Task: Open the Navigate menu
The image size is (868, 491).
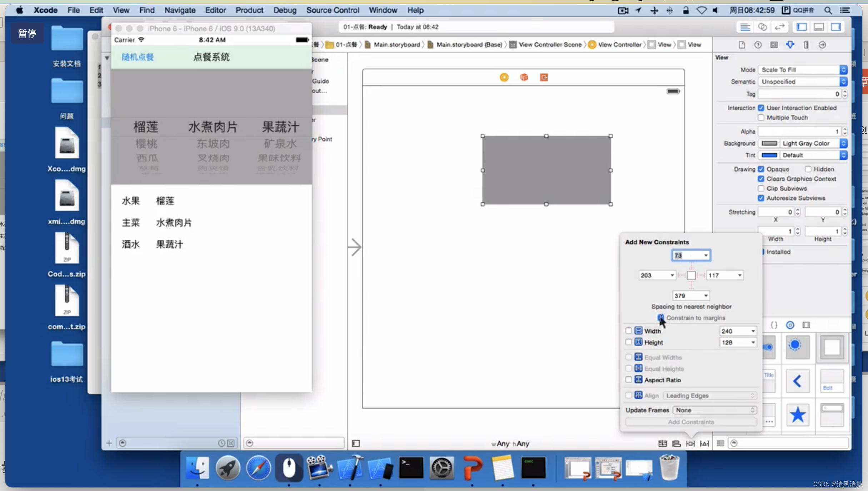Action: click(180, 10)
